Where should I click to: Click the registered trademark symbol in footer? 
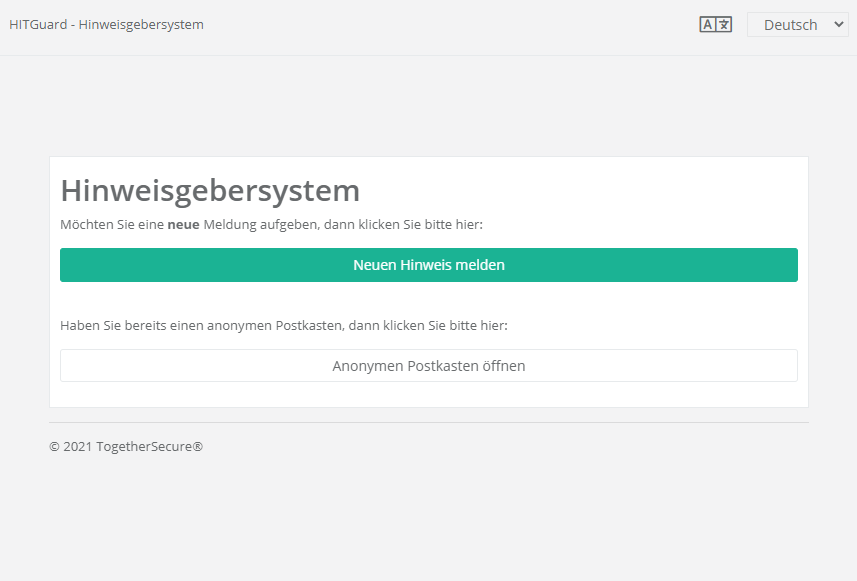click(198, 446)
